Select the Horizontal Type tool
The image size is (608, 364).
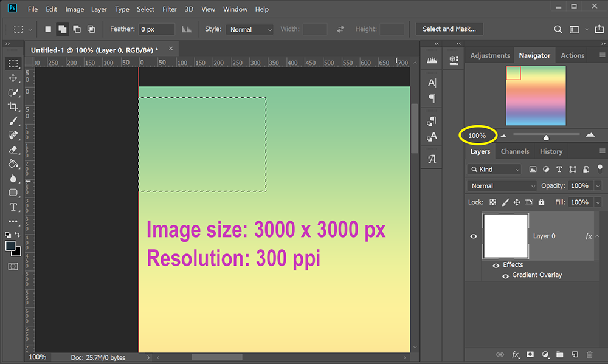click(13, 207)
